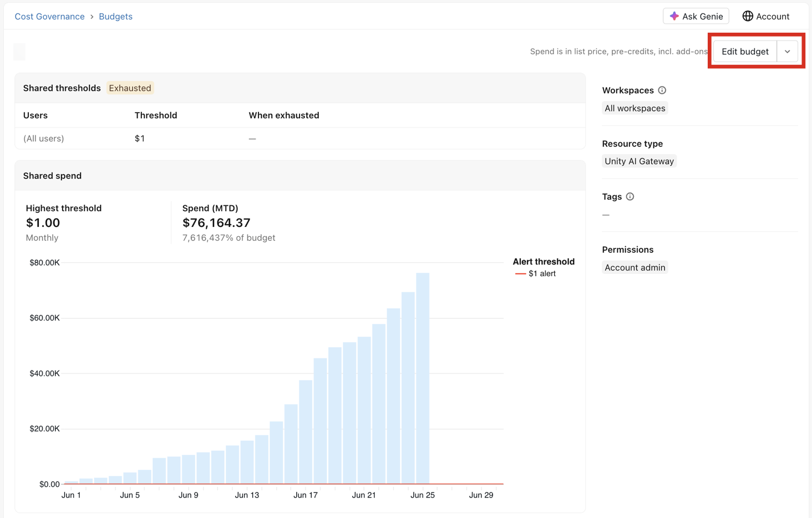The height and width of the screenshot is (518, 812).
Task: Click the 7,616,437% of budget text
Action: click(229, 238)
